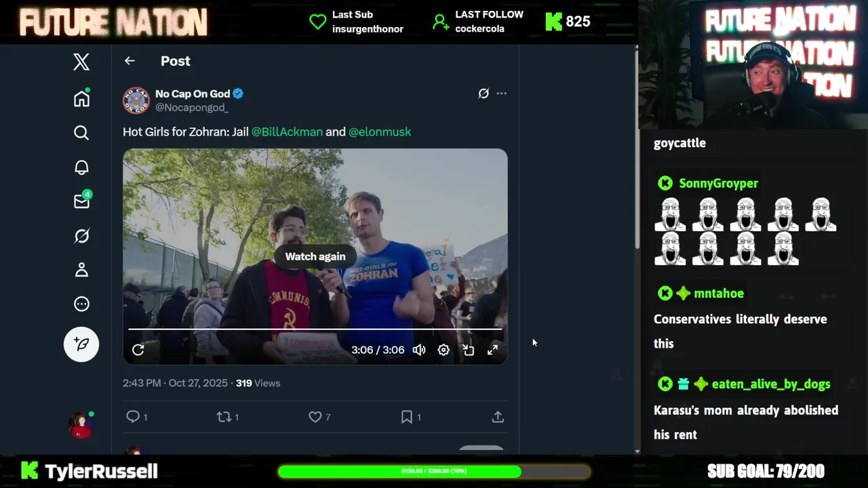Click the video thumbnail frame

pos(315,256)
